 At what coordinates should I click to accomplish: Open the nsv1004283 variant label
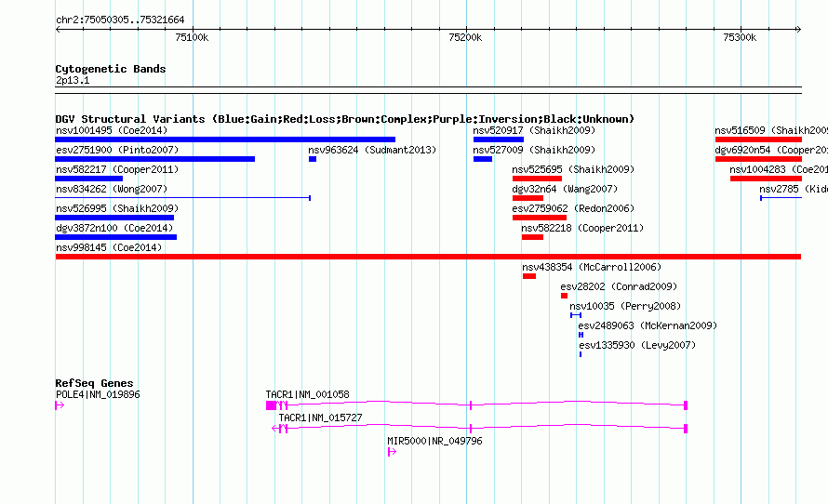(779, 169)
